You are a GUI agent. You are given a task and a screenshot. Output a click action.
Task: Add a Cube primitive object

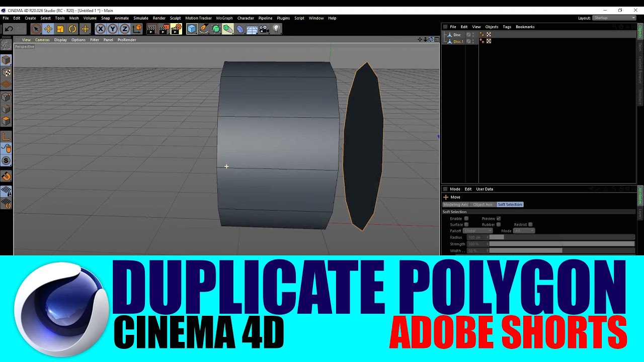192,29
